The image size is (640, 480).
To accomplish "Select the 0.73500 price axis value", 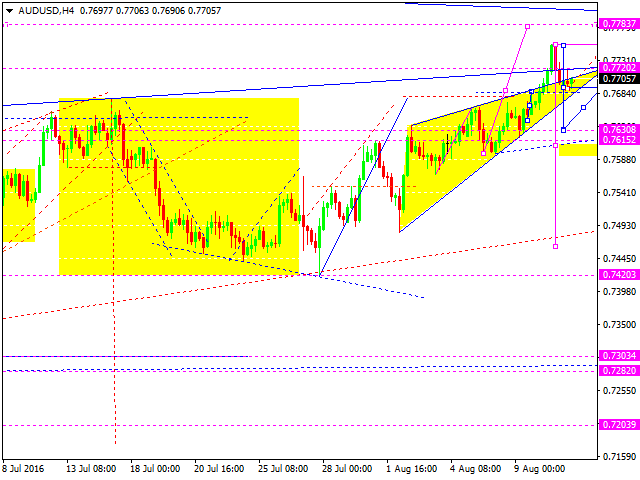I will pos(619,324).
